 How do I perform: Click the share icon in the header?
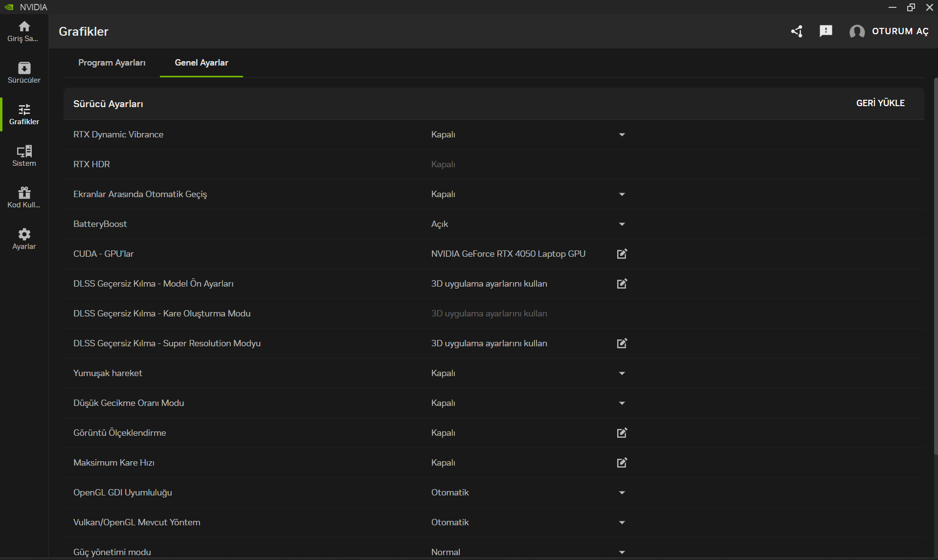(797, 31)
